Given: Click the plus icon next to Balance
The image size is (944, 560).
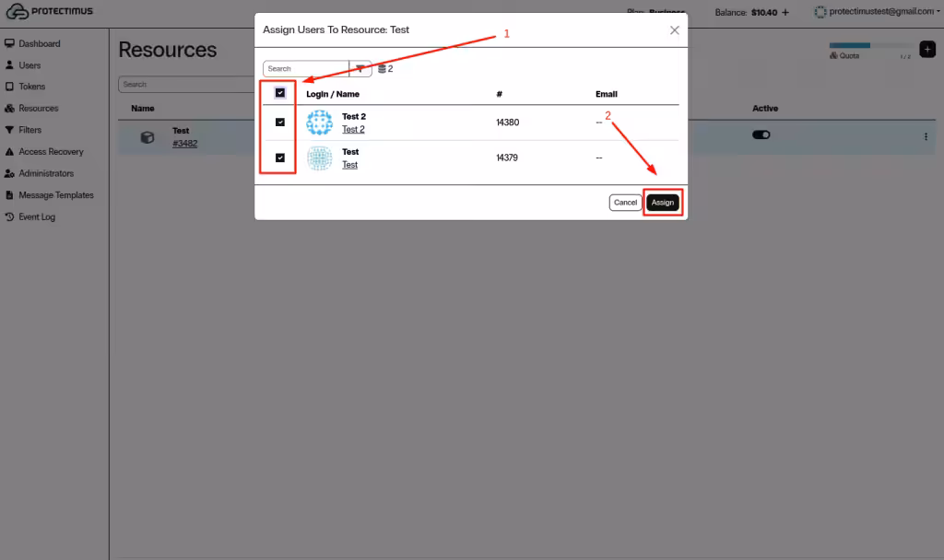Looking at the screenshot, I should [x=785, y=12].
